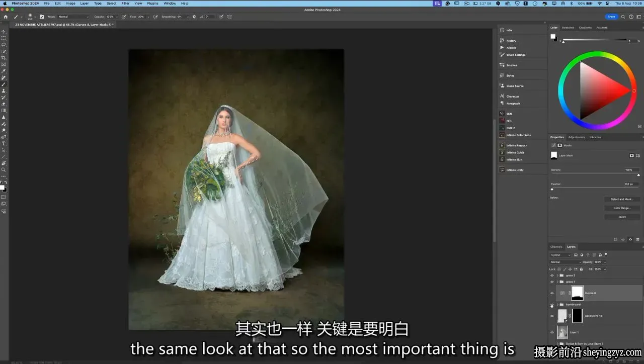Hide the grass 2 group

[552, 276]
